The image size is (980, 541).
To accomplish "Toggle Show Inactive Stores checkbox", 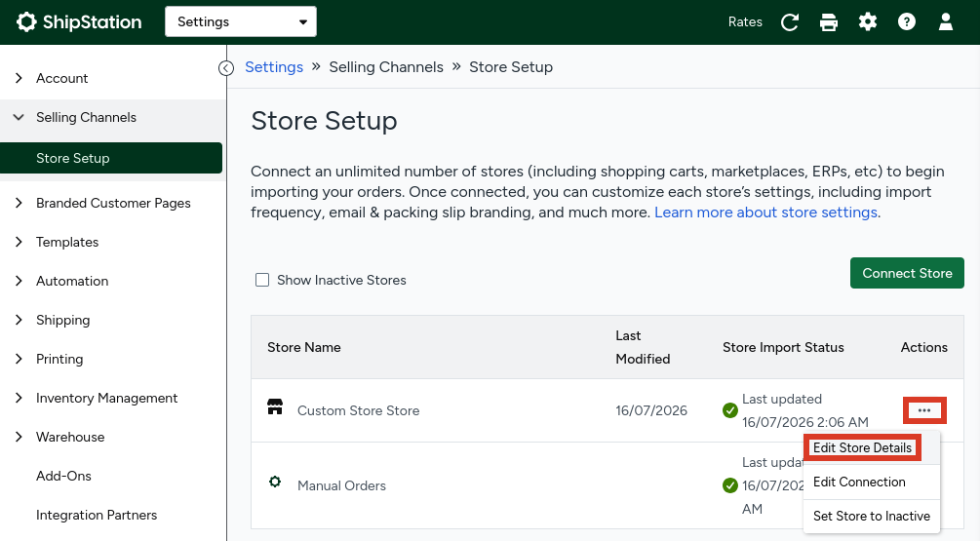I will tap(262, 280).
